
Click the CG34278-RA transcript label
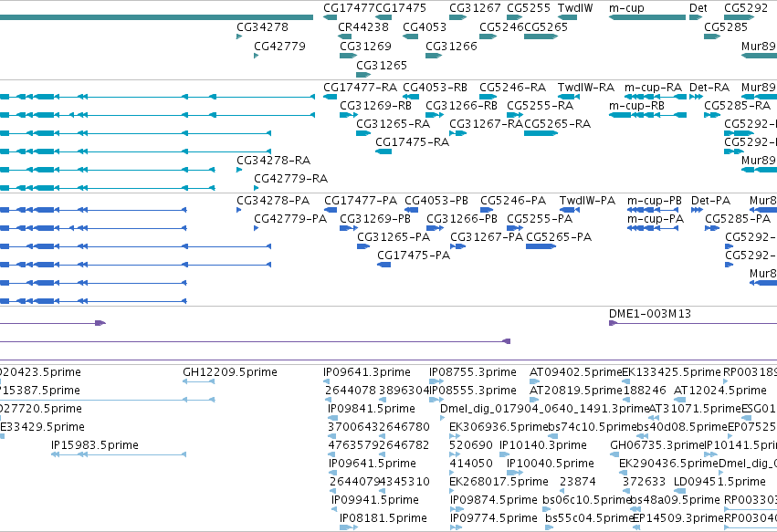274,161
